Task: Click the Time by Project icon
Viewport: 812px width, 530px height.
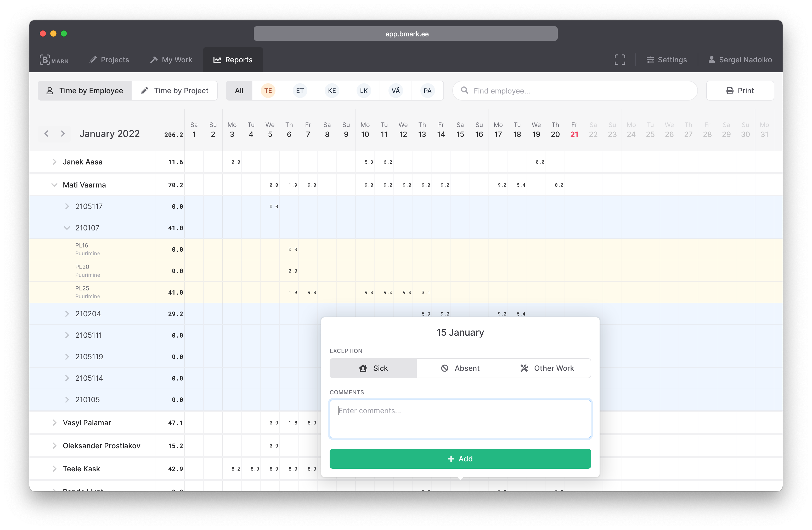Action: click(144, 91)
